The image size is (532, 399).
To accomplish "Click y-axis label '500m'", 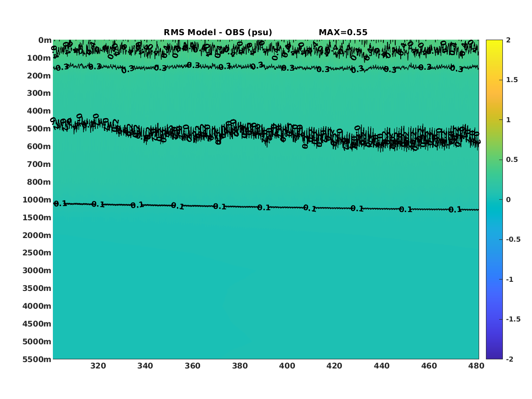I will 39,129.
